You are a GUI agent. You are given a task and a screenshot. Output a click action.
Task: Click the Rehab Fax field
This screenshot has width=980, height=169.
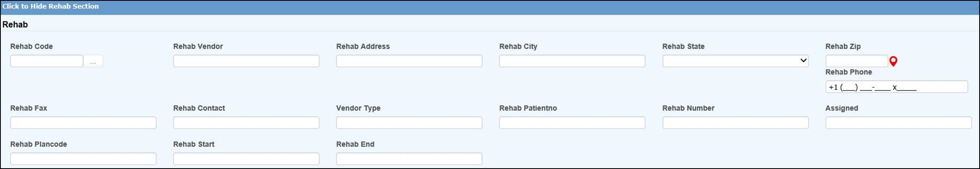point(83,123)
